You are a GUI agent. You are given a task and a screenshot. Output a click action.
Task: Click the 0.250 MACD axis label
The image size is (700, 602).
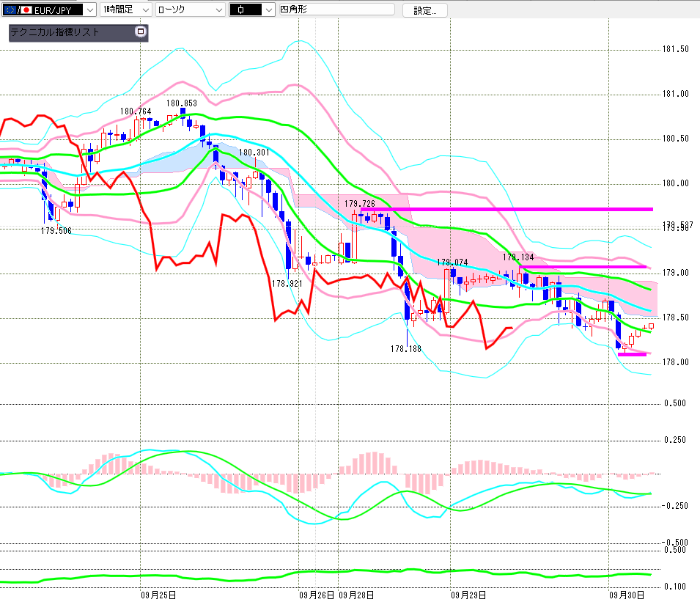coord(675,440)
